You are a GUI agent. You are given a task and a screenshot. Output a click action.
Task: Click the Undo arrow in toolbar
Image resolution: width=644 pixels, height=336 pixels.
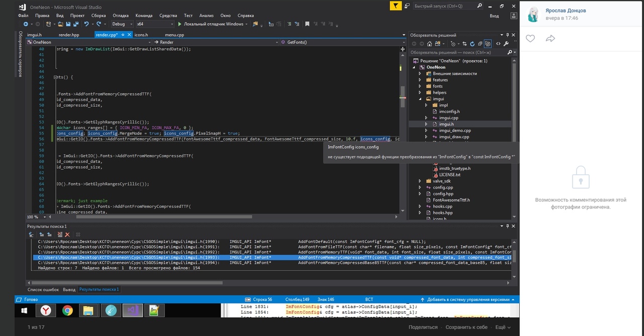tap(87, 24)
